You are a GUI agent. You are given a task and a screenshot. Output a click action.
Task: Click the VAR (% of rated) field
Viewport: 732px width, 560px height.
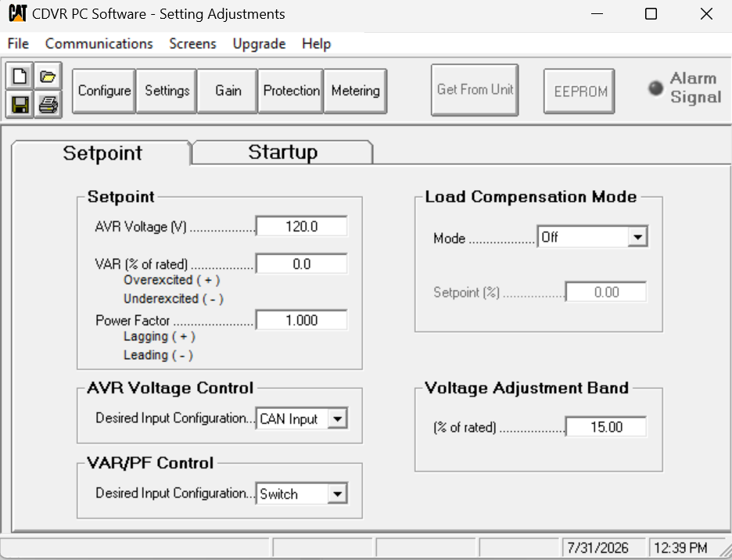click(x=302, y=264)
